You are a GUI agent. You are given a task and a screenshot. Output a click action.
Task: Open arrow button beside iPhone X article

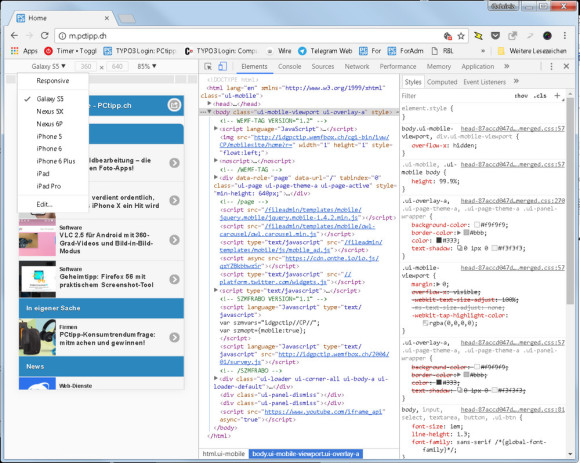tap(175, 200)
